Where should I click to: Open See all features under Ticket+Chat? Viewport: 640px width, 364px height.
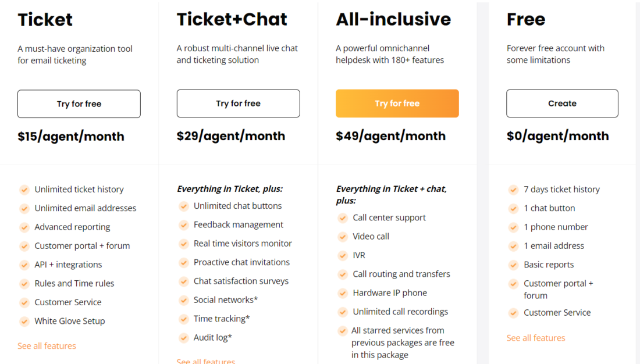coord(205,361)
